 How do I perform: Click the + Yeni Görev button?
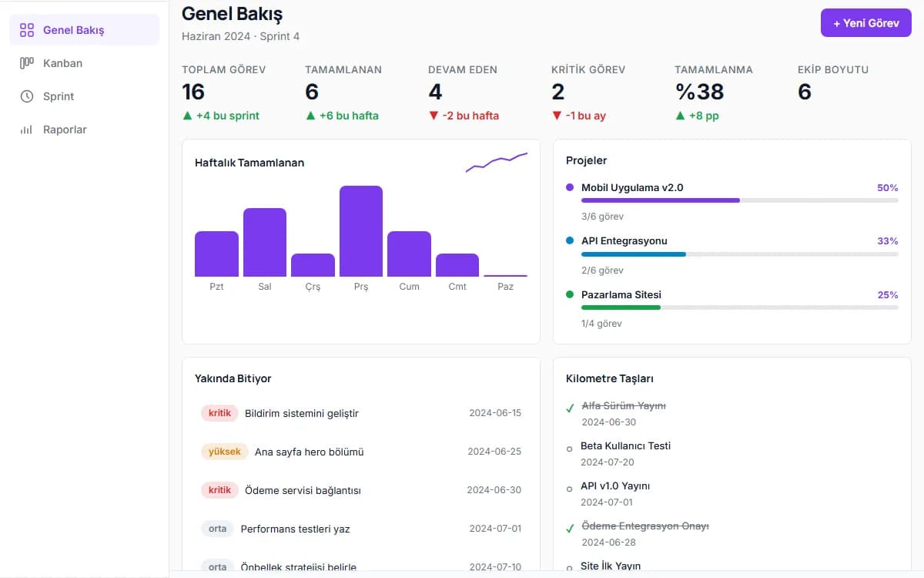[x=866, y=23]
